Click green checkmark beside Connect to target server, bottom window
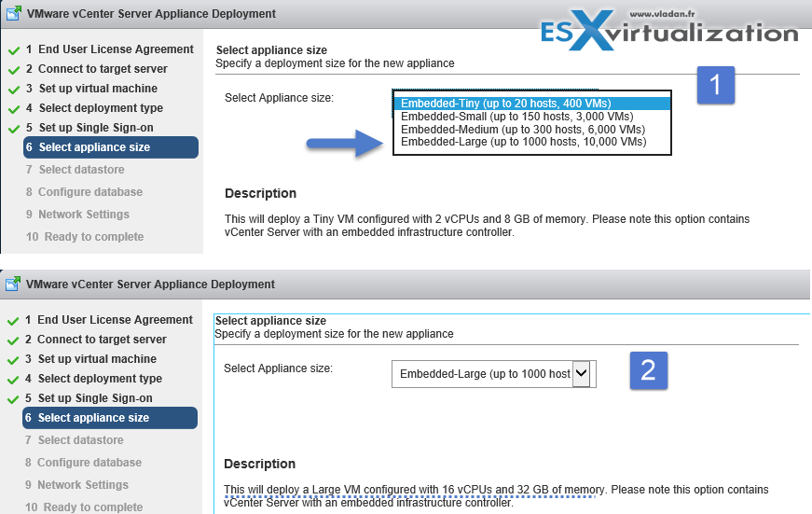This screenshot has width=812, height=514. [13, 340]
